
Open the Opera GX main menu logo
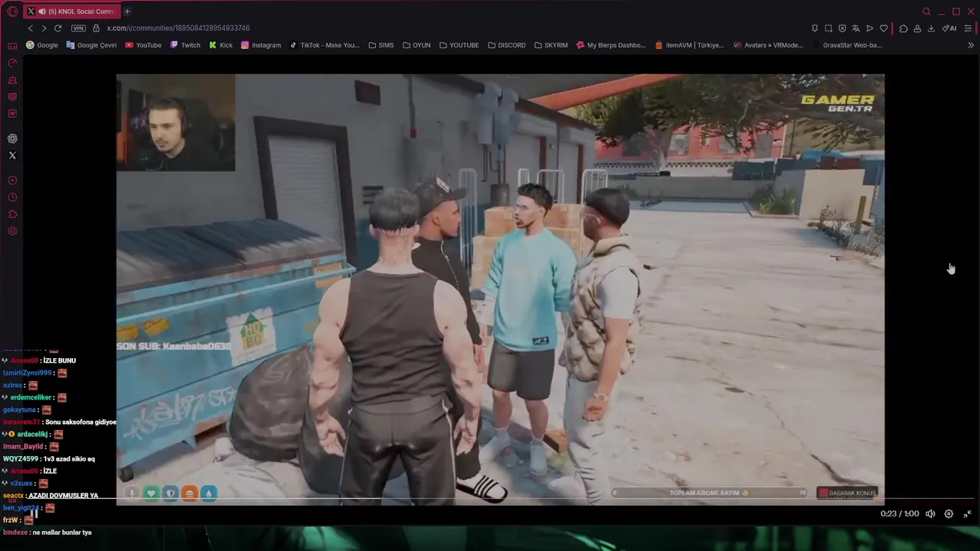click(12, 11)
